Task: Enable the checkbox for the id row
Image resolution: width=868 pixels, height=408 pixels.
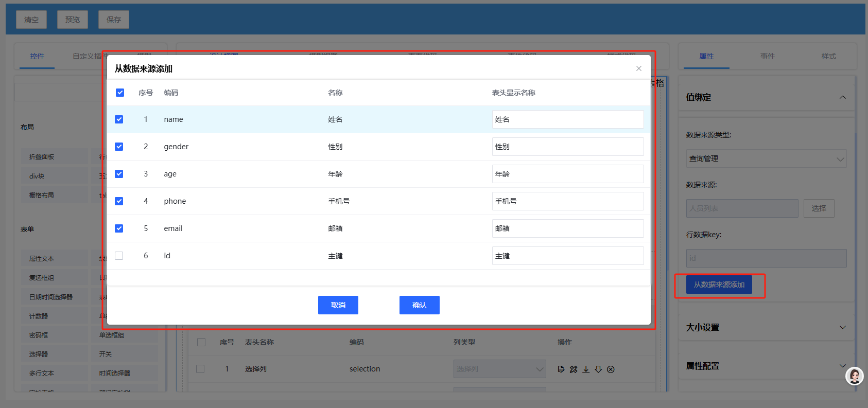Action: (119, 256)
